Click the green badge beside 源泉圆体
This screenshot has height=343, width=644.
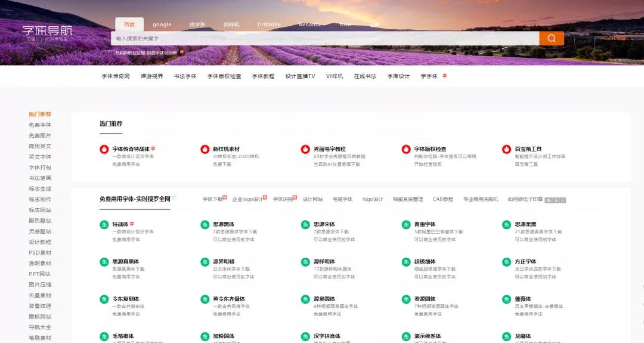pos(305,299)
